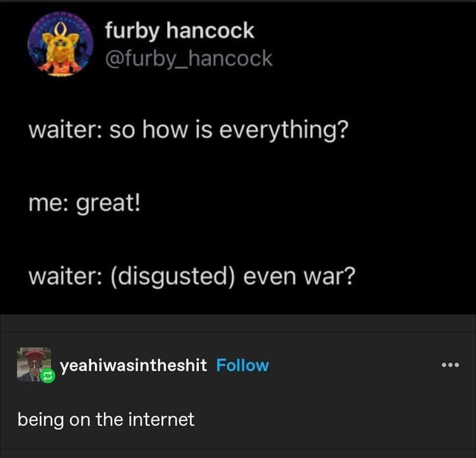Click the me: speaker label

point(49,204)
